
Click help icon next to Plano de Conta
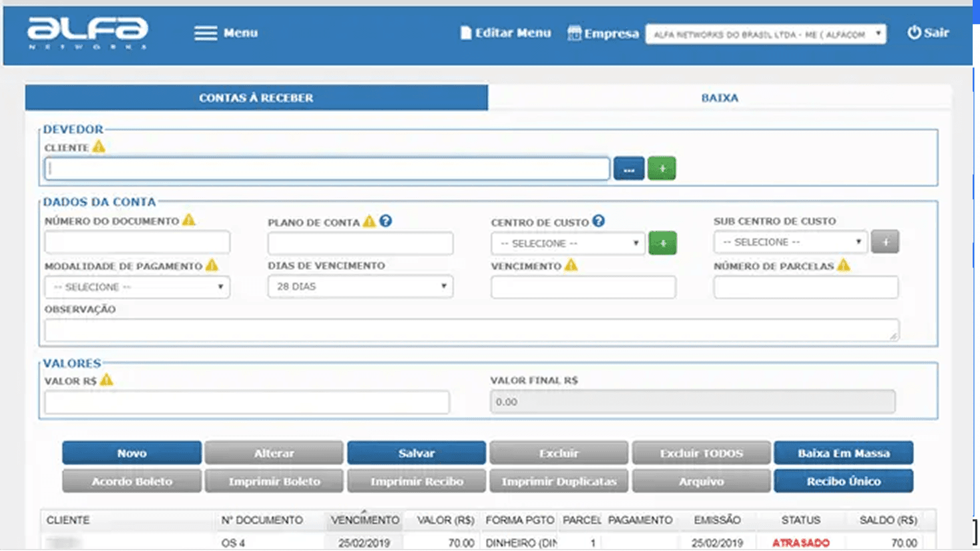385,221
